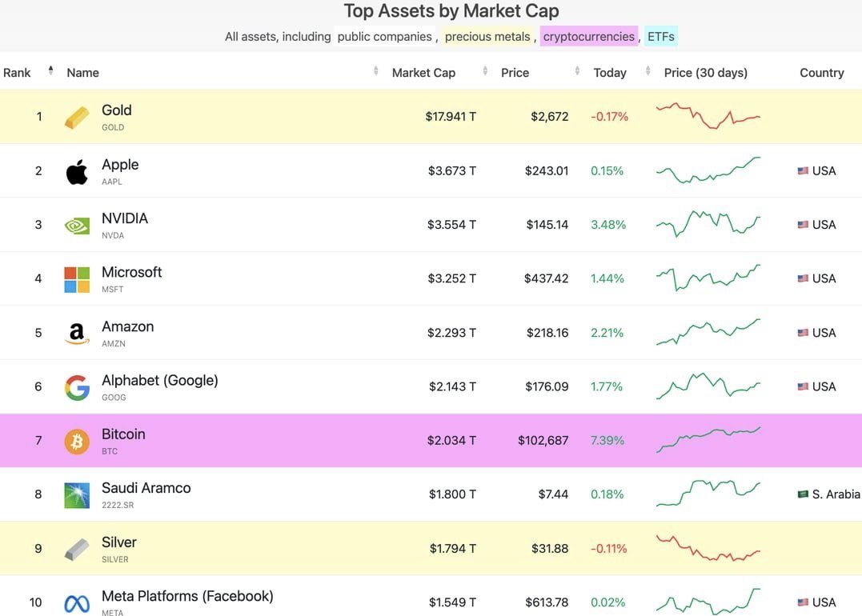The height and width of the screenshot is (616, 862).
Task: Open the Meta Platforms (Facebook) page
Action: click(x=187, y=596)
